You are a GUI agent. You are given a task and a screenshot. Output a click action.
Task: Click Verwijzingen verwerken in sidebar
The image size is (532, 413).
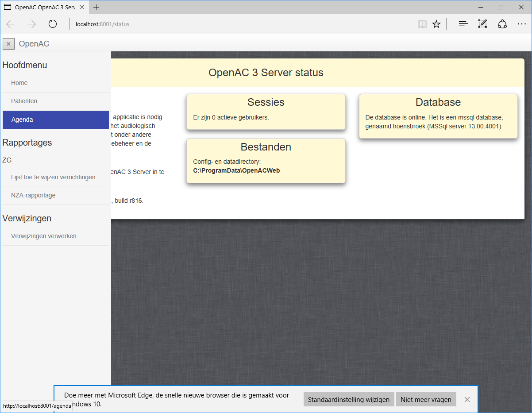point(44,236)
